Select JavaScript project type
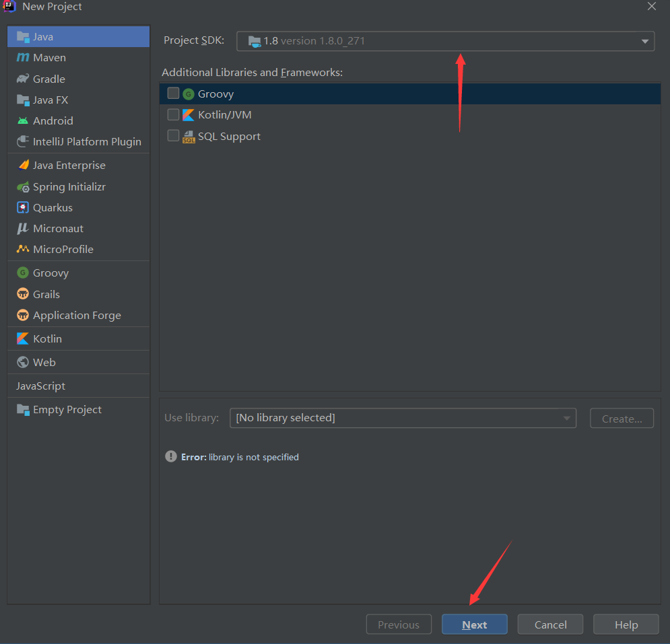Viewport: 670px width, 644px height. click(79, 386)
